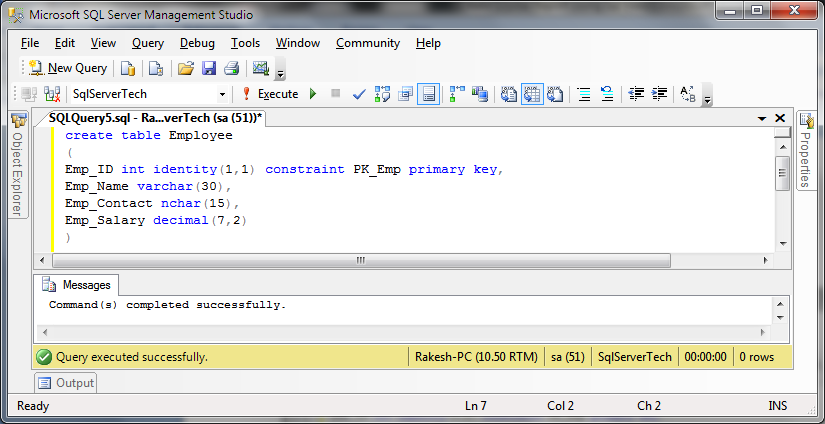This screenshot has height=424, width=825.
Task: Select the SQLQuery5.sql tab
Action: (x=155, y=118)
